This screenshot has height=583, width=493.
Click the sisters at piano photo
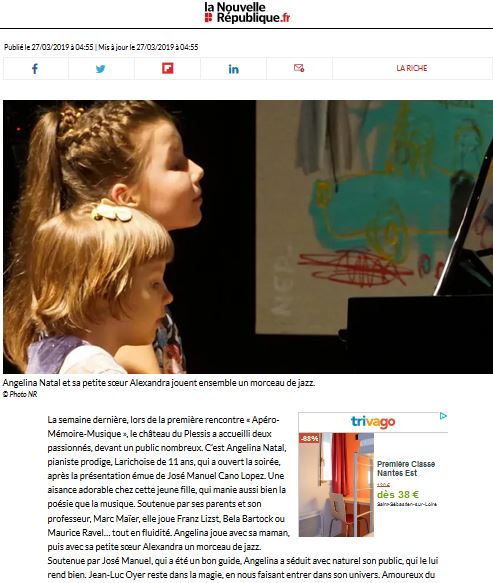pyautogui.click(x=248, y=237)
